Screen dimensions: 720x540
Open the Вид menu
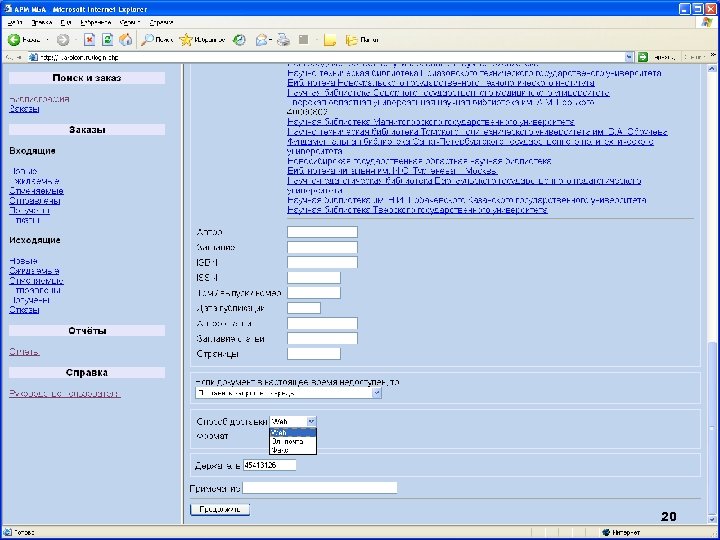coord(66,22)
